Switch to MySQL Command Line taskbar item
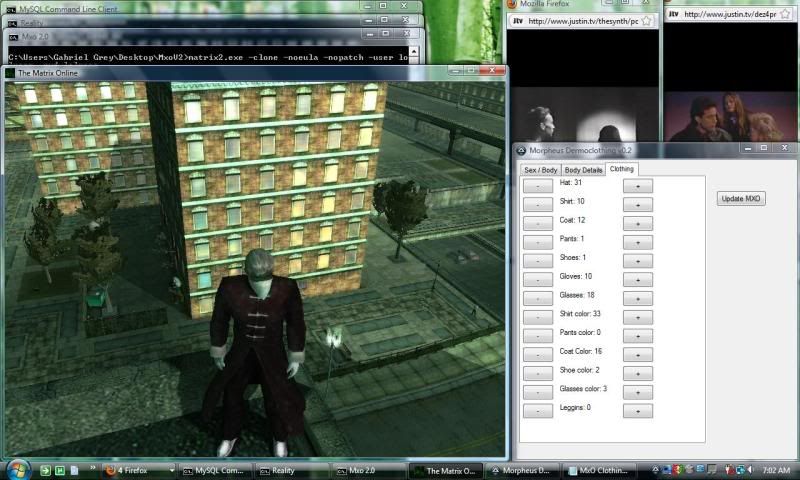 (215, 470)
